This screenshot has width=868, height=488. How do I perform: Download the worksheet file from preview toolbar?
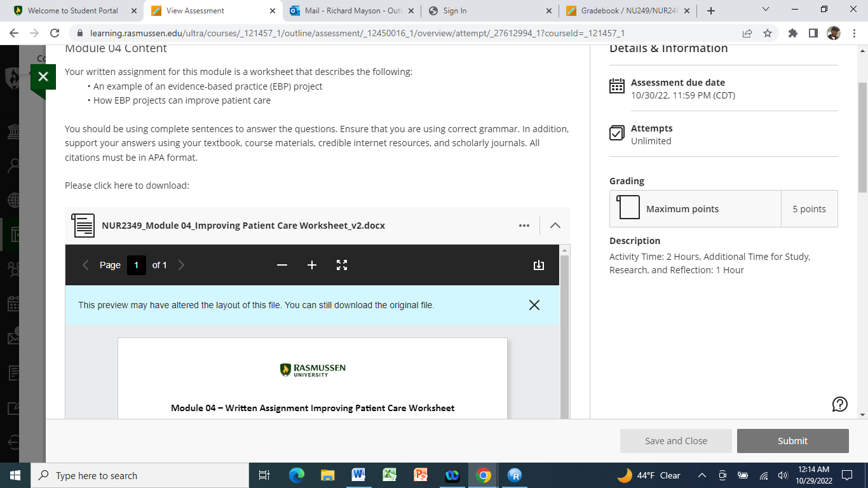[x=539, y=265]
